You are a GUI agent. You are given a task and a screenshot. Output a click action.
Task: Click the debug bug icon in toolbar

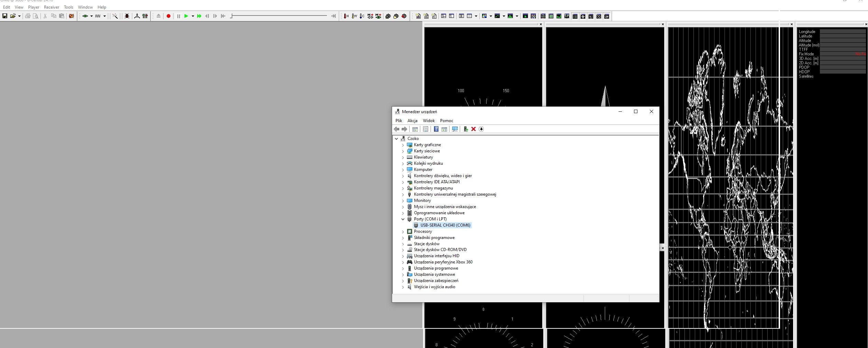[127, 16]
